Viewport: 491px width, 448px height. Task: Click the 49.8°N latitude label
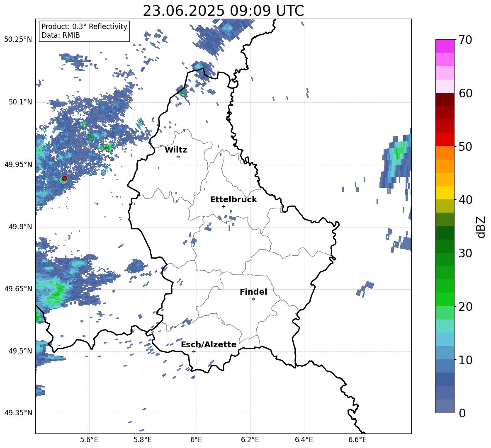tap(20, 227)
